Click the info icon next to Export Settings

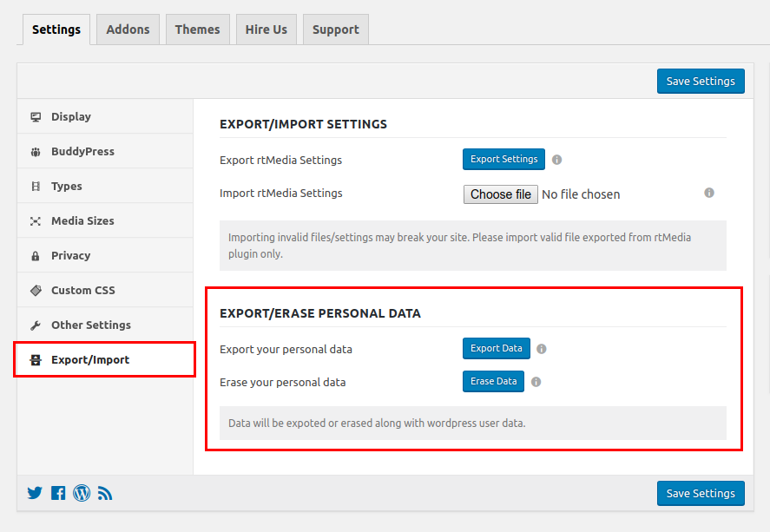coord(556,159)
